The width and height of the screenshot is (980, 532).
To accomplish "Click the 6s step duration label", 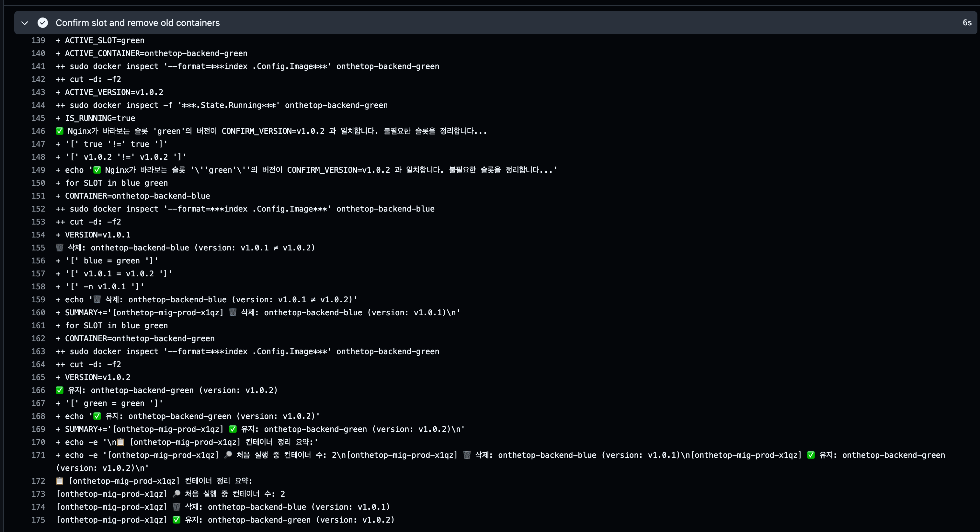I will (967, 23).
